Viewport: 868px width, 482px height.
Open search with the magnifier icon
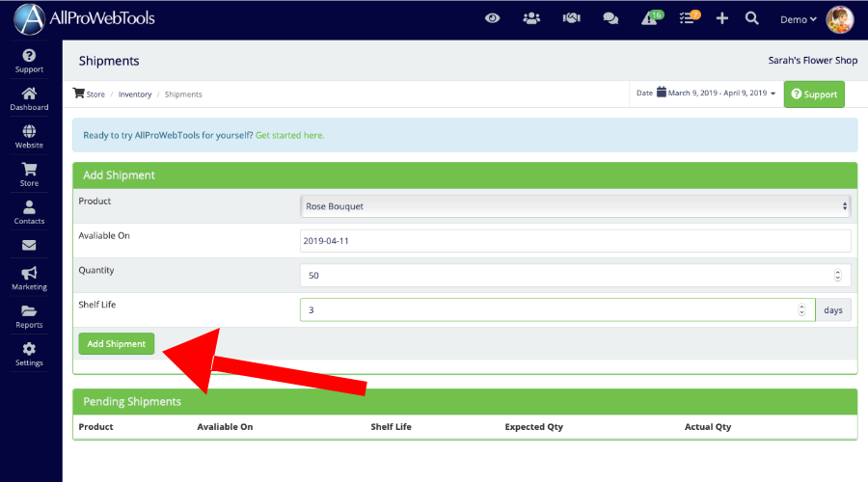coord(752,18)
